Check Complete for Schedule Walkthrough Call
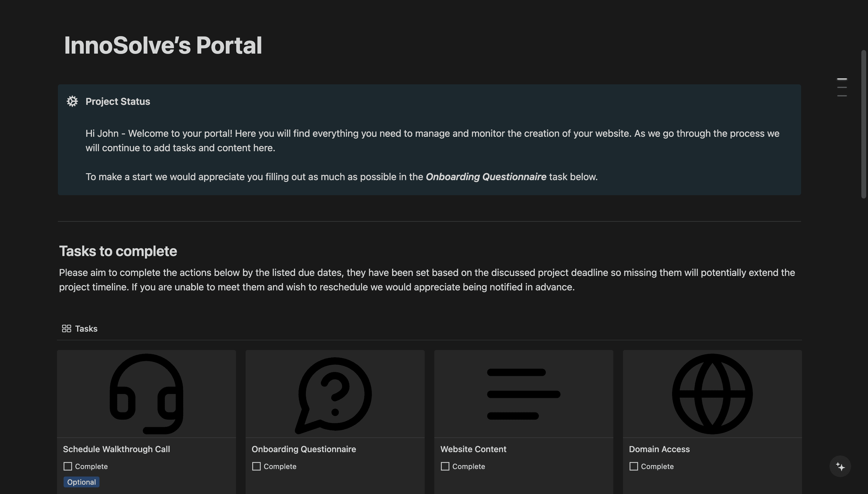Image resolution: width=868 pixels, height=494 pixels. click(x=68, y=466)
